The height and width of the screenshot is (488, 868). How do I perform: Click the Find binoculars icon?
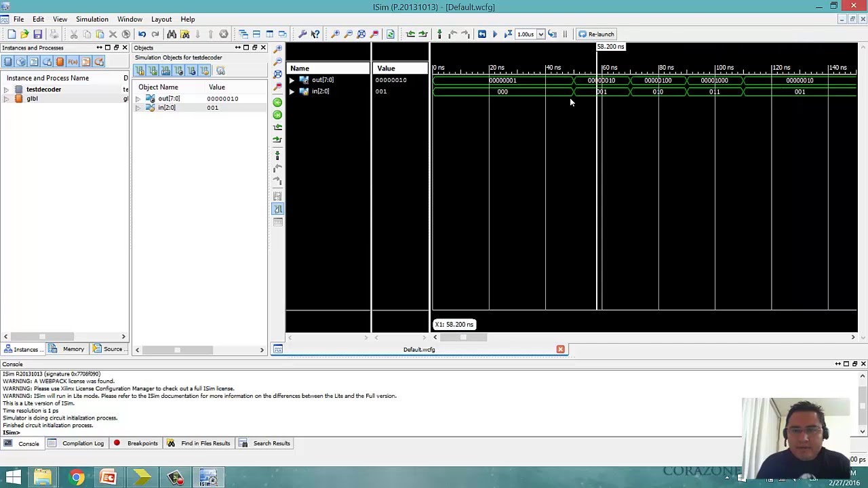coord(172,34)
